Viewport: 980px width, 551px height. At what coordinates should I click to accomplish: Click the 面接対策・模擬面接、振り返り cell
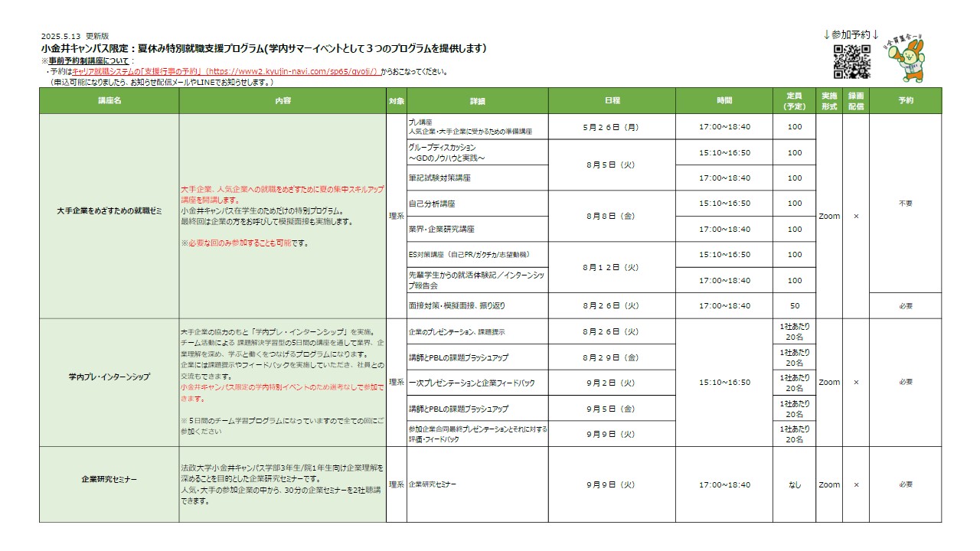pos(477,305)
